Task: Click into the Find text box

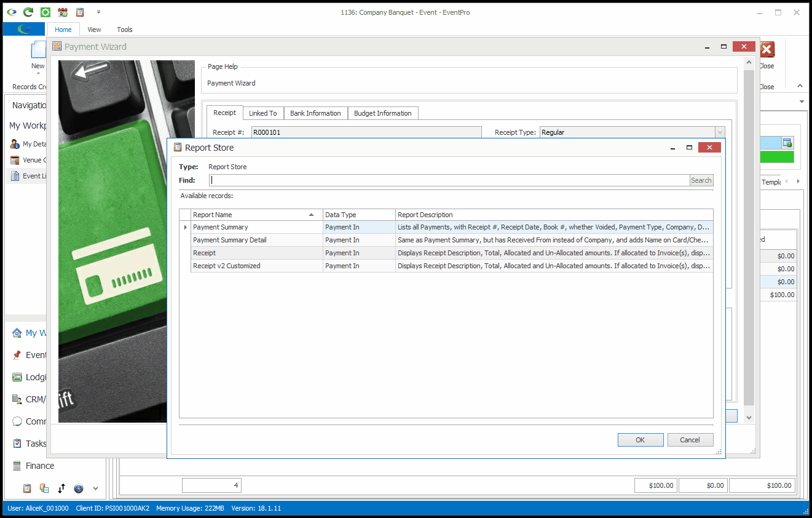Action: point(449,180)
